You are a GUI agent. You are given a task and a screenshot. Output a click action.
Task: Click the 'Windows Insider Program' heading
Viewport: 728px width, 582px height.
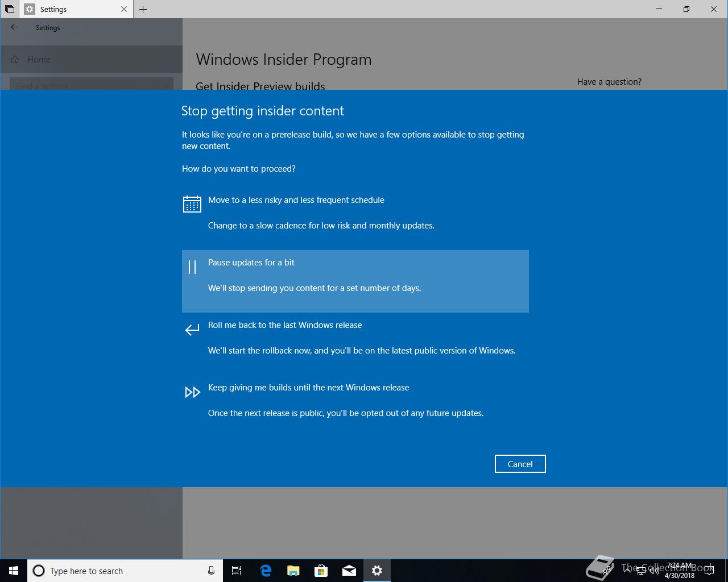click(x=284, y=60)
